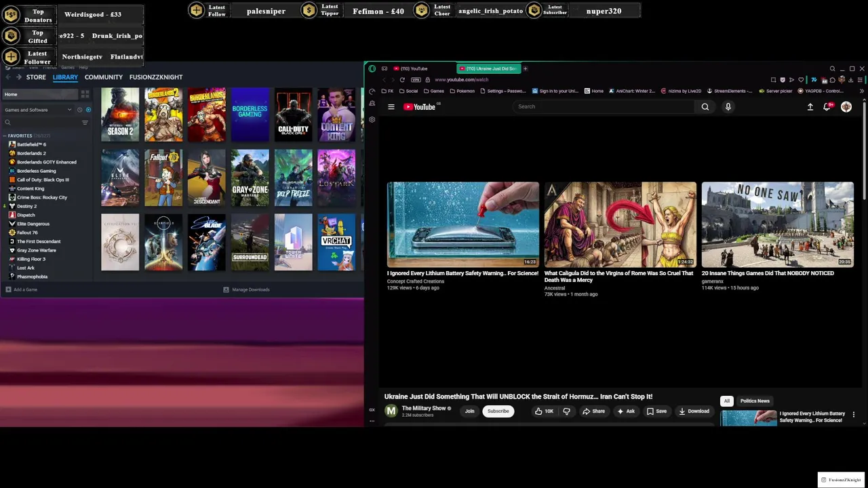868x488 pixels.
Task: Play the 20 Insane Things Games thumbnail
Action: tap(778, 224)
